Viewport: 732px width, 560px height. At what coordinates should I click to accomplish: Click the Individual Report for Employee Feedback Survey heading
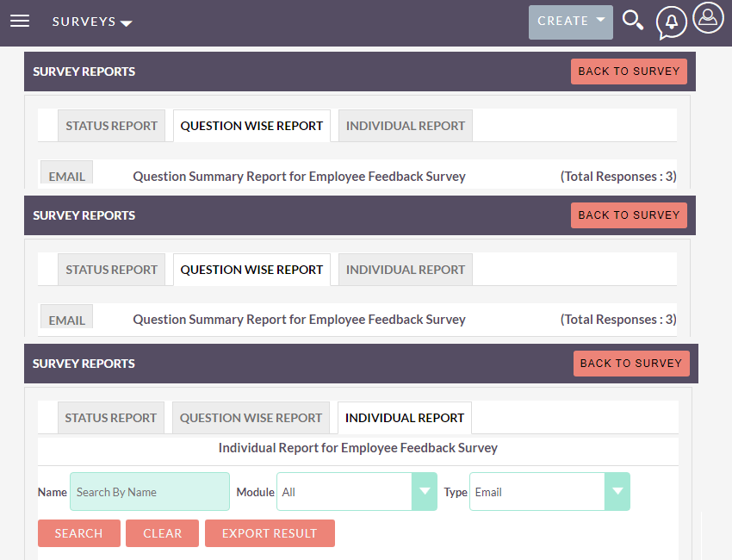click(358, 448)
